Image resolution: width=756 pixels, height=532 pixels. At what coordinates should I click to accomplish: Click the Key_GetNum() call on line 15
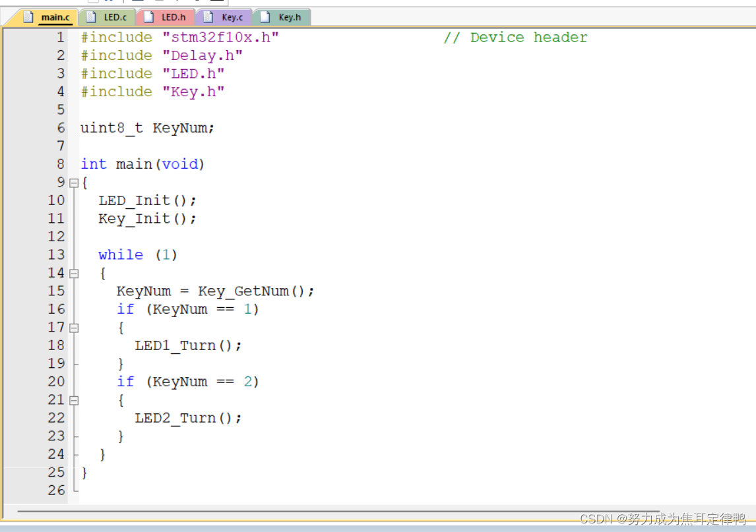click(255, 291)
